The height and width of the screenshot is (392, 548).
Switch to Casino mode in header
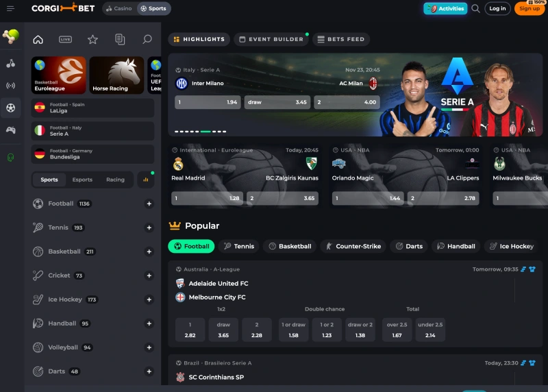tap(119, 9)
